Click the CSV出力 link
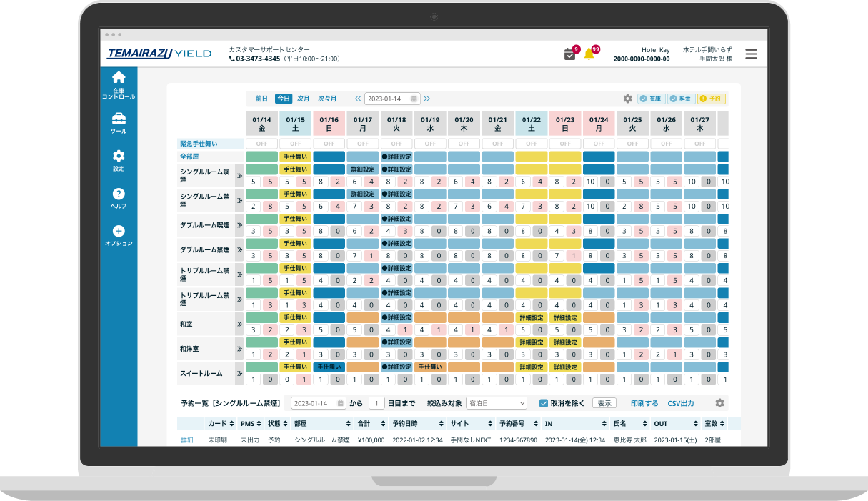This screenshot has height=501, width=868. pyautogui.click(x=680, y=403)
